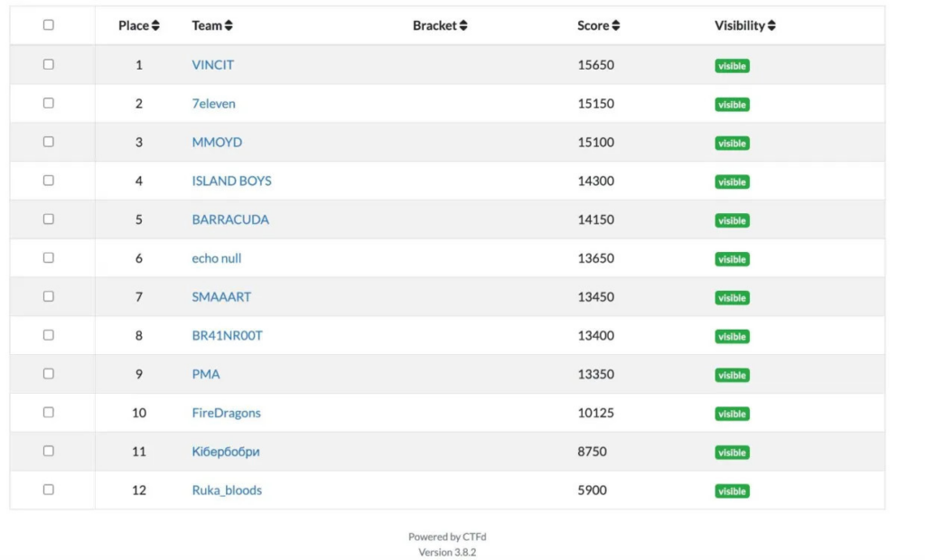The width and height of the screenshot is (925, 560).
Task: Click Score column sort icon
Action: pyautogui.click(x=615, y=26)
